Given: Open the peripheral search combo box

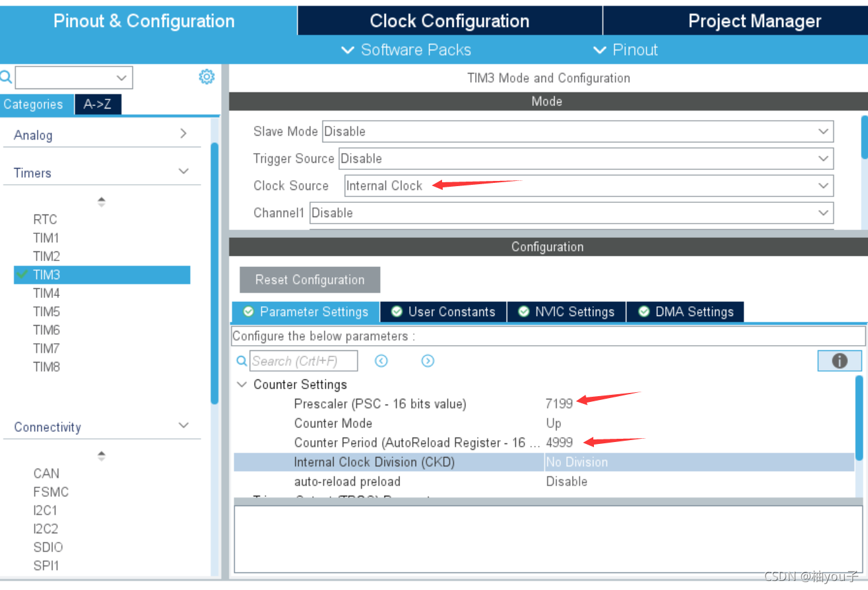Looking at the screenshot, I should click(74, 78).
